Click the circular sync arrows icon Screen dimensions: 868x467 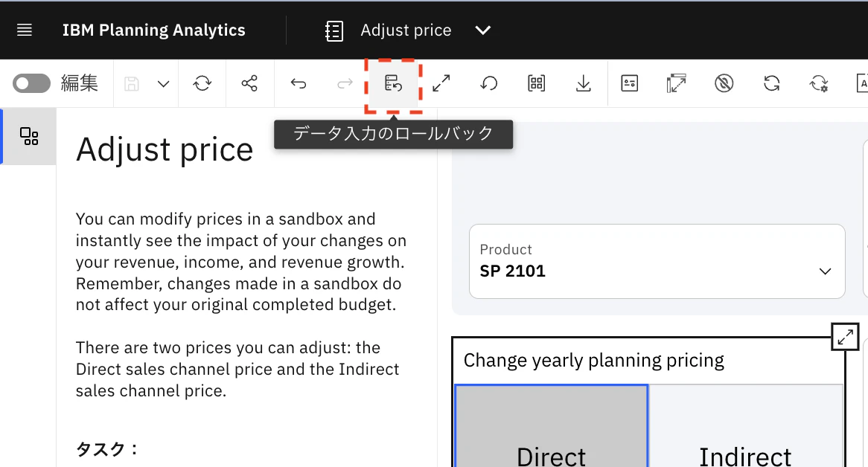pyautogui.click(x=772, y=83)
